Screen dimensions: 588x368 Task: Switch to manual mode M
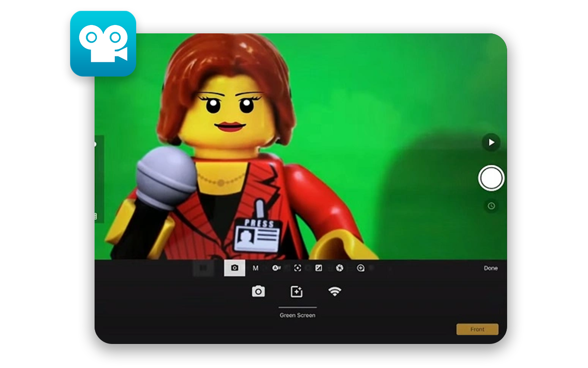coord(255,268)
